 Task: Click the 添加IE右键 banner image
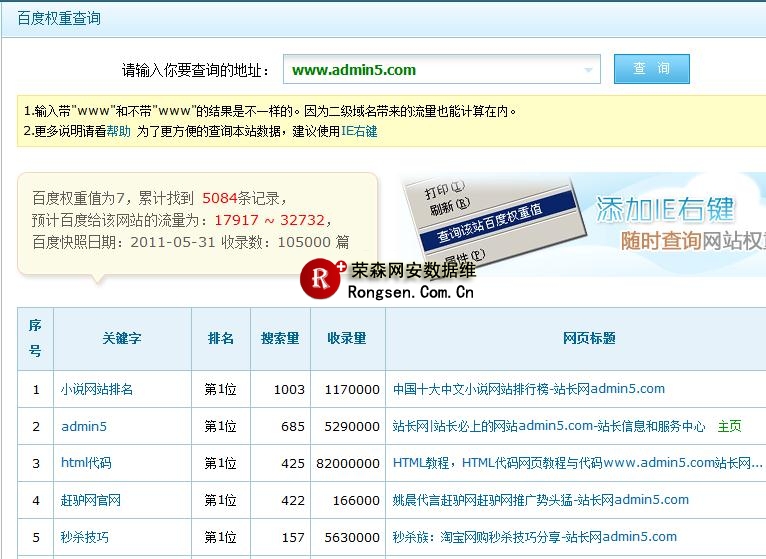point(680,223)
